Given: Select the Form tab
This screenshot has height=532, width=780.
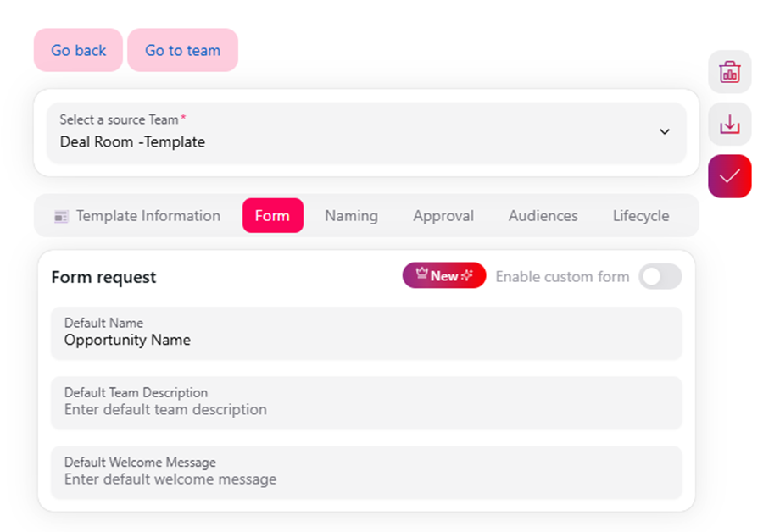Looking at the screenshot, I should 273,216.
